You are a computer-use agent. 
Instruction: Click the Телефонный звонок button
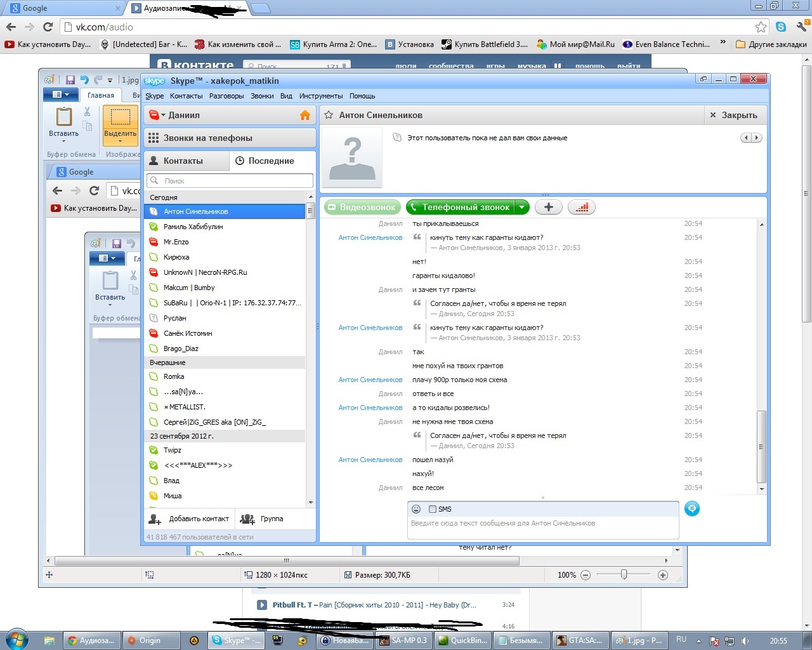point(460,207)
